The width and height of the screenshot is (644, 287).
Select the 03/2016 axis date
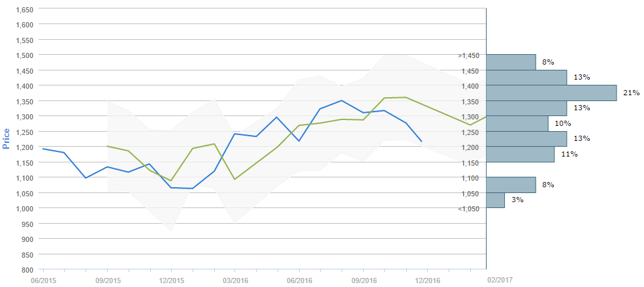tap(235, 279)
